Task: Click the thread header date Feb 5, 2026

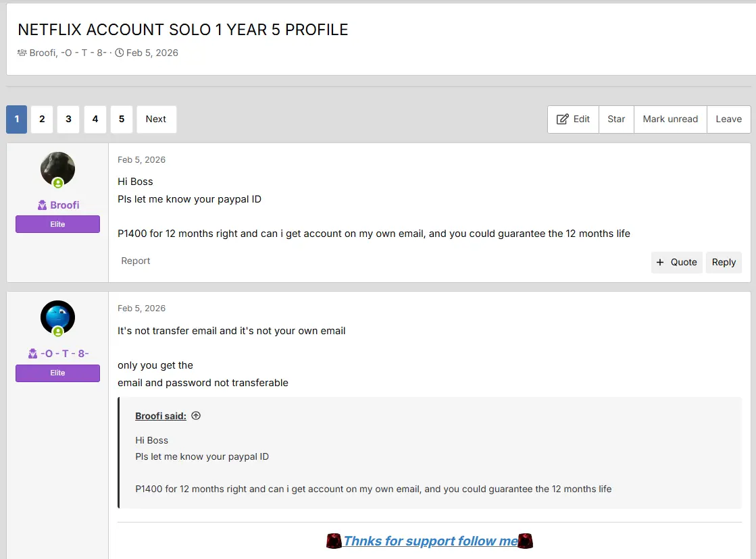Action: tap(152, 53)
